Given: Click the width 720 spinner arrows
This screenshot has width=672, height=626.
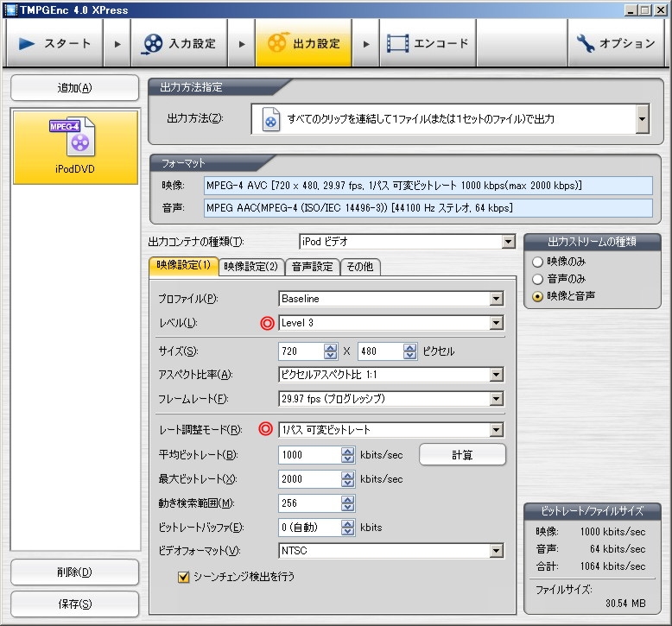Looking at the screenshot, I should (331, 351).
